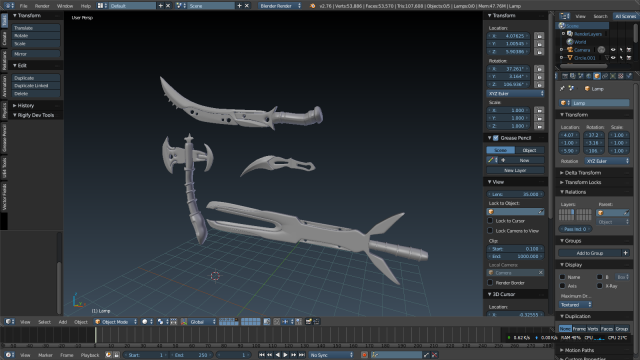Enable Name display checkbox
The image size is (640, 360).
pos(562,277)
